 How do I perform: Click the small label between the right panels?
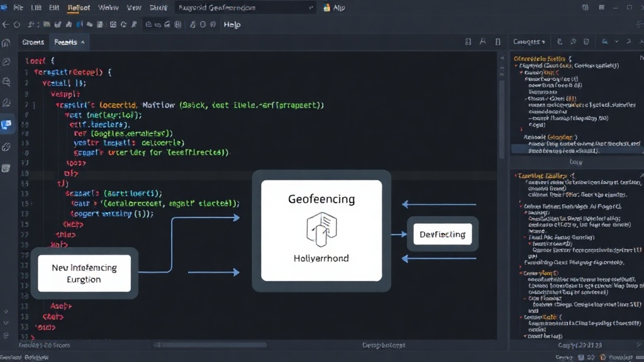point(576,162)
